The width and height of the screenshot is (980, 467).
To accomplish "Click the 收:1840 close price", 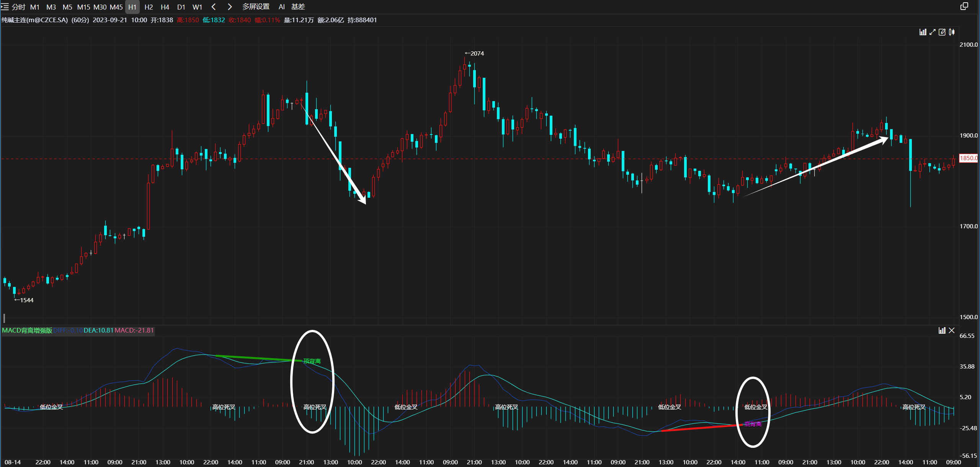I will (x=240, y=20).
